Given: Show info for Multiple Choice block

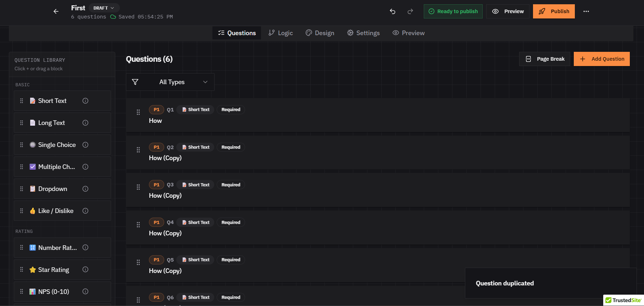Looking at the screenshot, I should click(85, 167).
